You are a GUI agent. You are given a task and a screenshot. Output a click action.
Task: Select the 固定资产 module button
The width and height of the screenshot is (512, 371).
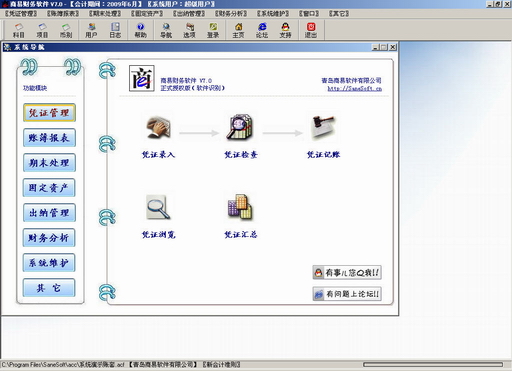point(49,188)
